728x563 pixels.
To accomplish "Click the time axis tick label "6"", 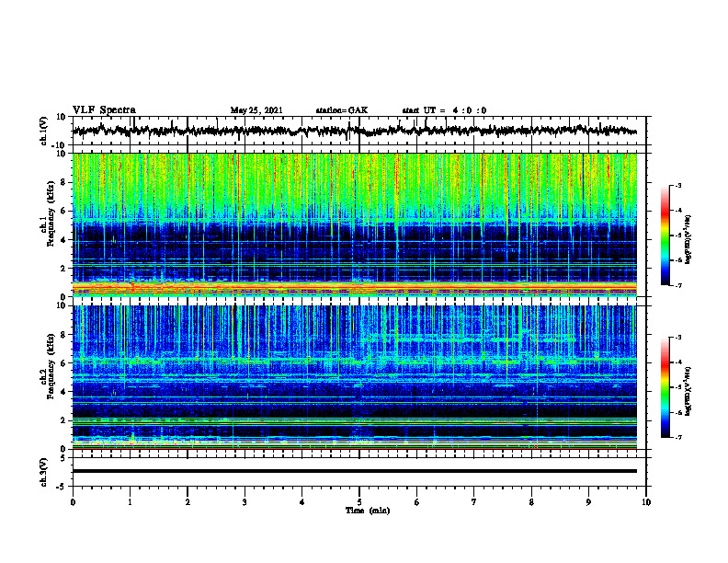I will click(417, 502).
